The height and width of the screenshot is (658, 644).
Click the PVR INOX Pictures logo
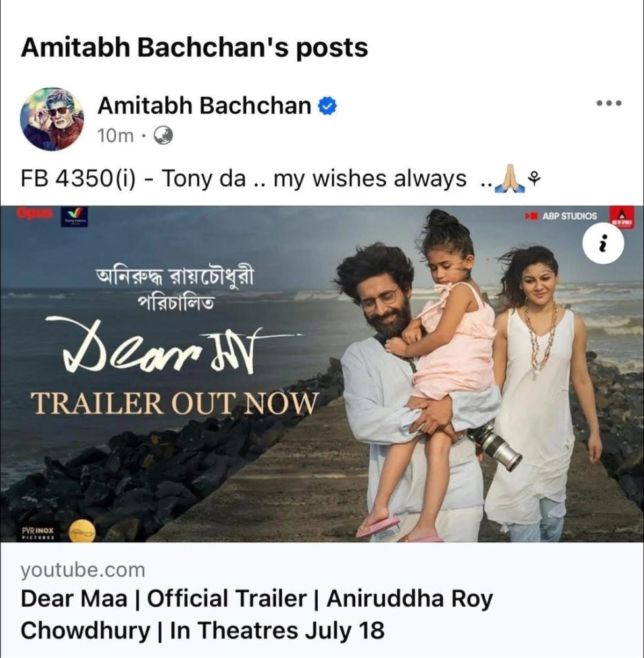37,533
